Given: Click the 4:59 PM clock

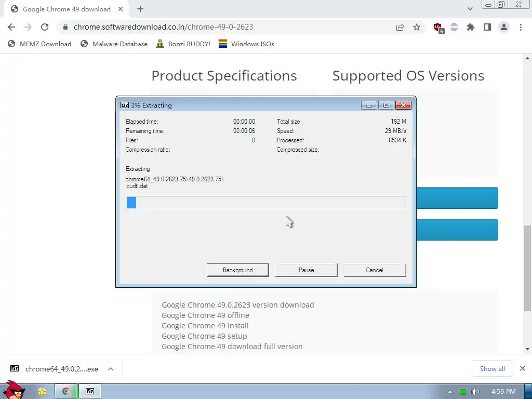Looking at the screenshot, I should coord(503,392).
